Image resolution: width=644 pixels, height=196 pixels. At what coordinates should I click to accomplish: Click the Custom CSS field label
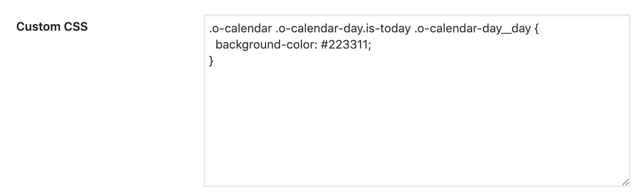click(52, 27)
